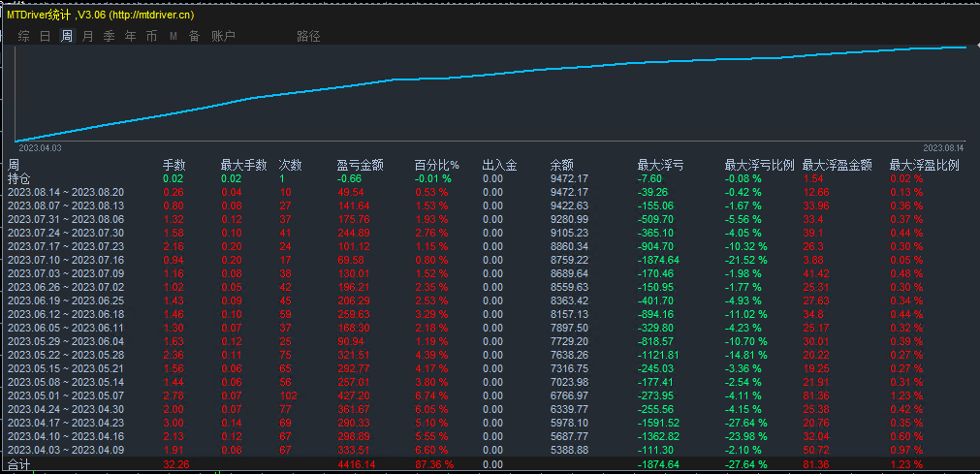Click the 余额 column header
This screenshot has width=980, height=474.
pos(562,165)
